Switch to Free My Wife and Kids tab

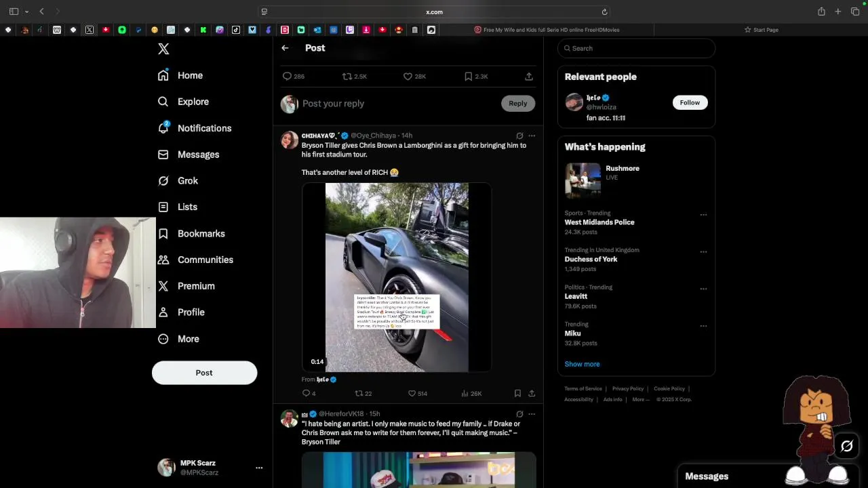547,30
